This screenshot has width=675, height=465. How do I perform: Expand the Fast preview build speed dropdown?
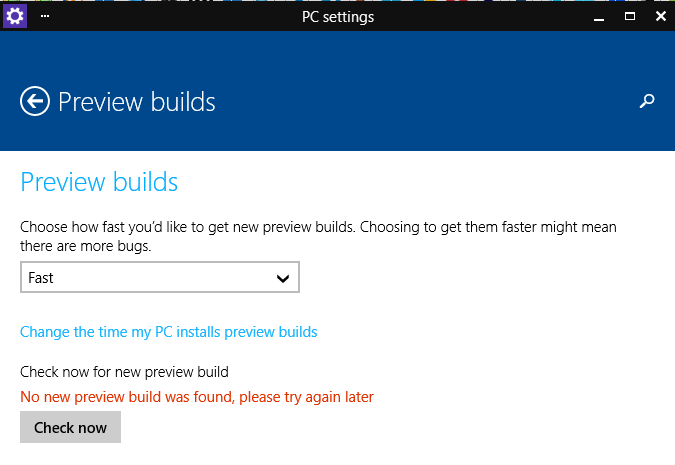(x=160, y=278)
